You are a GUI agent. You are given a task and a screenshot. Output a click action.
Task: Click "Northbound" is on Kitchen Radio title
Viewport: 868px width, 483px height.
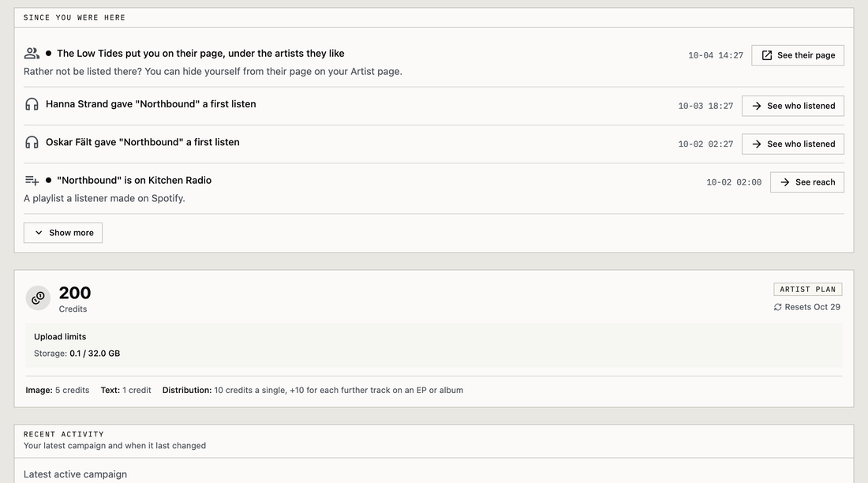coord(134,180)
